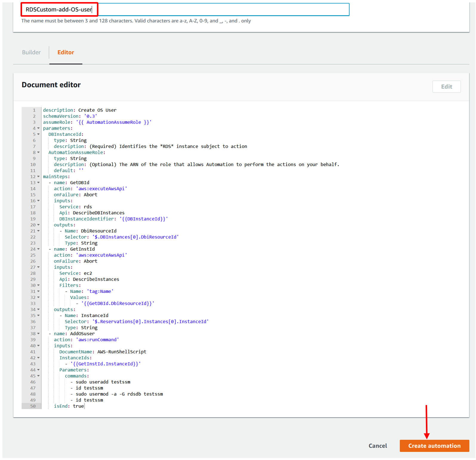Click the 'DocumentName: AWS-RunShellScript' line
This screenshot has height=460, width=476.
click(103, 352)
